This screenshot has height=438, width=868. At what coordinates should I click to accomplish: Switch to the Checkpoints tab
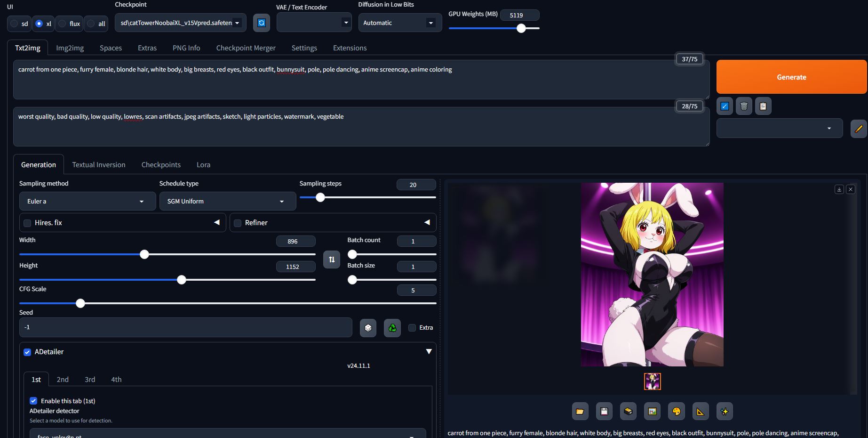point(161,165)
